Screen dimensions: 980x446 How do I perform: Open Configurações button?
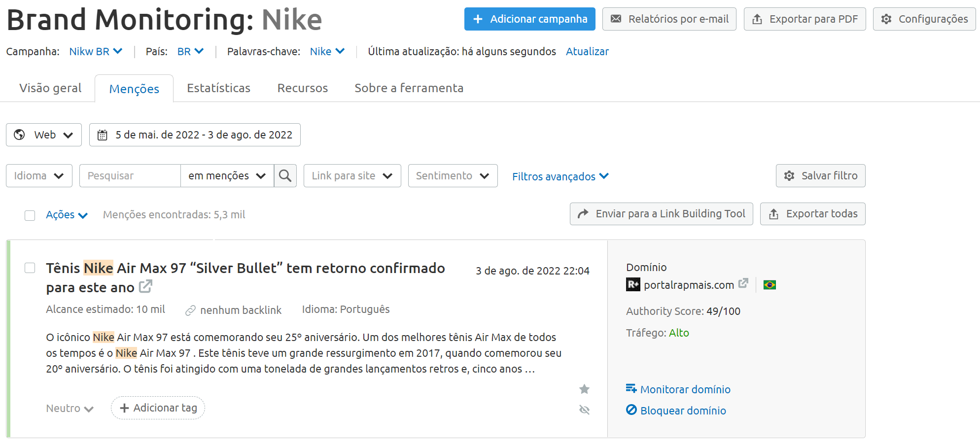click(924, 19)
